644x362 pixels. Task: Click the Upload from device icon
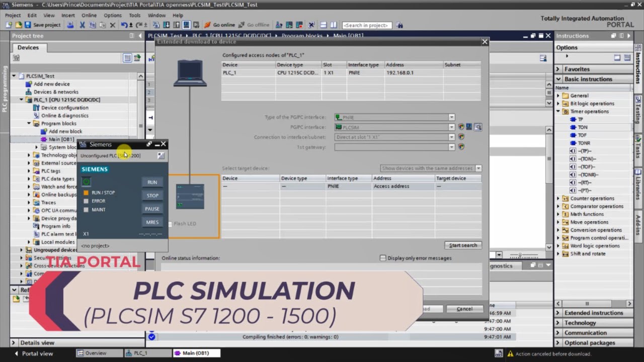tap(177, 25)
